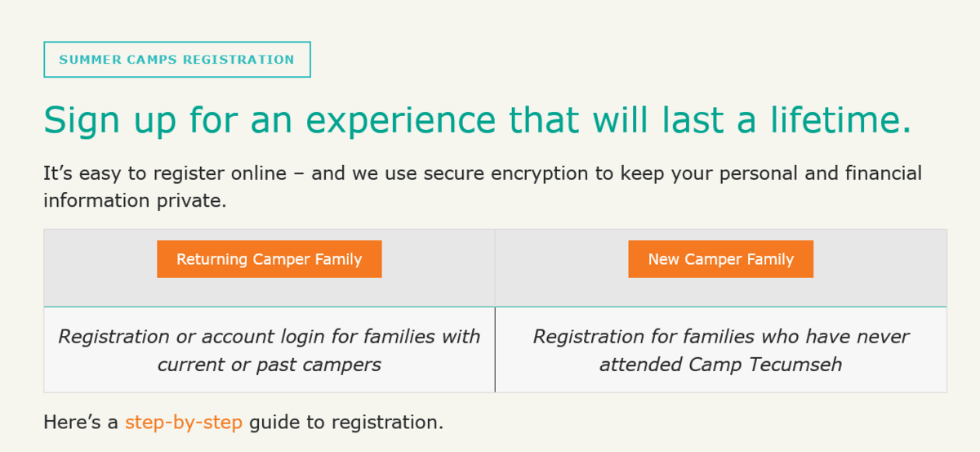
Task: Click the word 'Sign' starting the heading
Action: pos(76,120)
